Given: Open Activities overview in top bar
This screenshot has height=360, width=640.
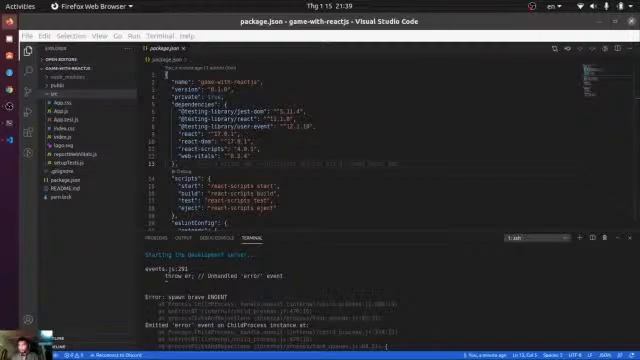Looking at the screenshot, I should click(20, 7).
